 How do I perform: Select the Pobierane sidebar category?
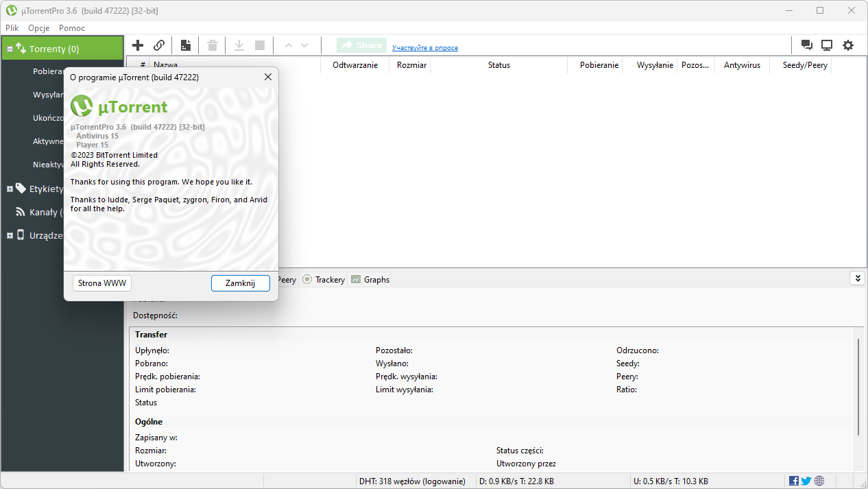point(48,71)
